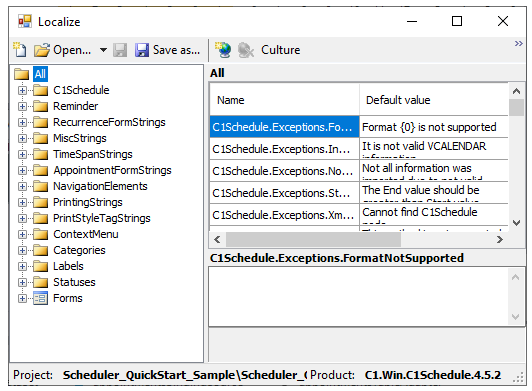Select the Categories tree item

coord(79,250)
